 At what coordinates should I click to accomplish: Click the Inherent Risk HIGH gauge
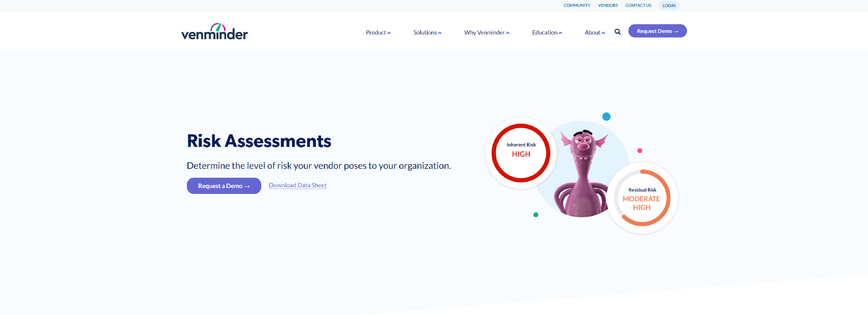coord(521,153)
